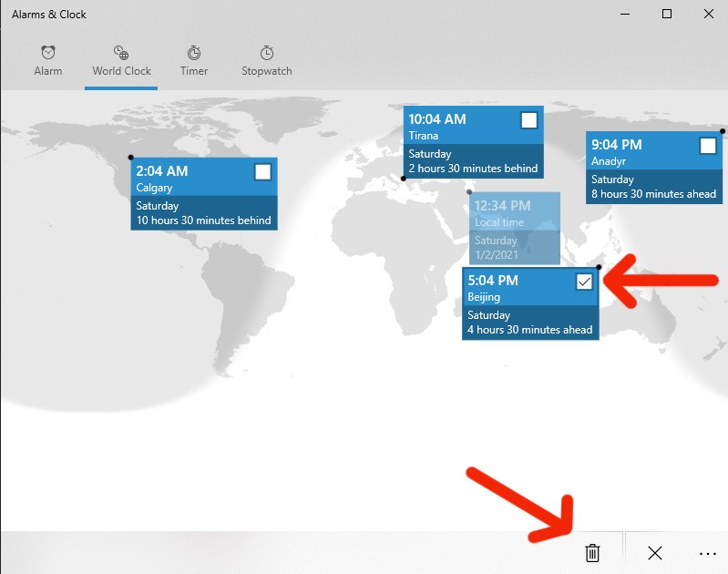Open the Stopwatch tab label
Viewport: 728px width, 574px height.
[x=266, y=71]
